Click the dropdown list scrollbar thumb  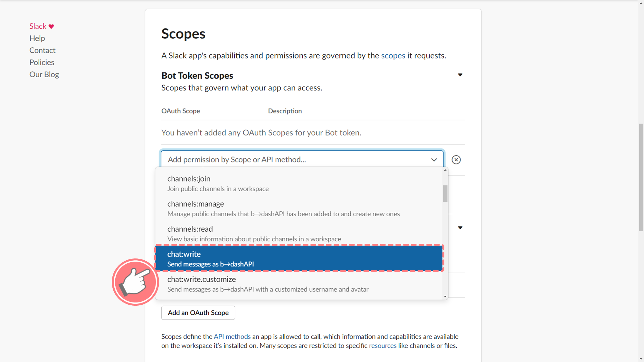click(445, 193)
